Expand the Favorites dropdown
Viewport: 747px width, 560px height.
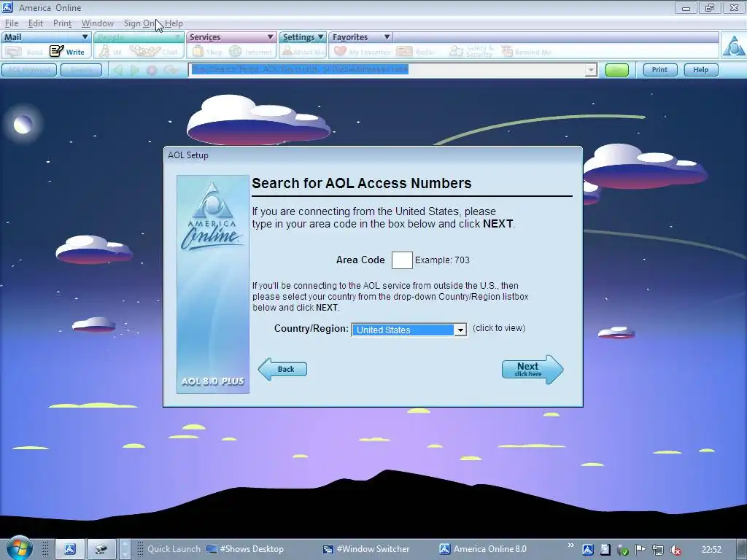387,36
